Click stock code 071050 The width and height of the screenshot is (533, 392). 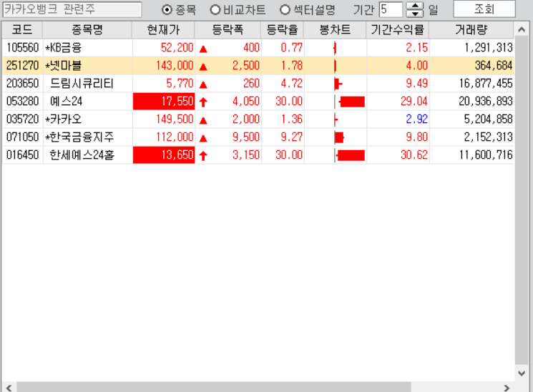pos(22,137)
